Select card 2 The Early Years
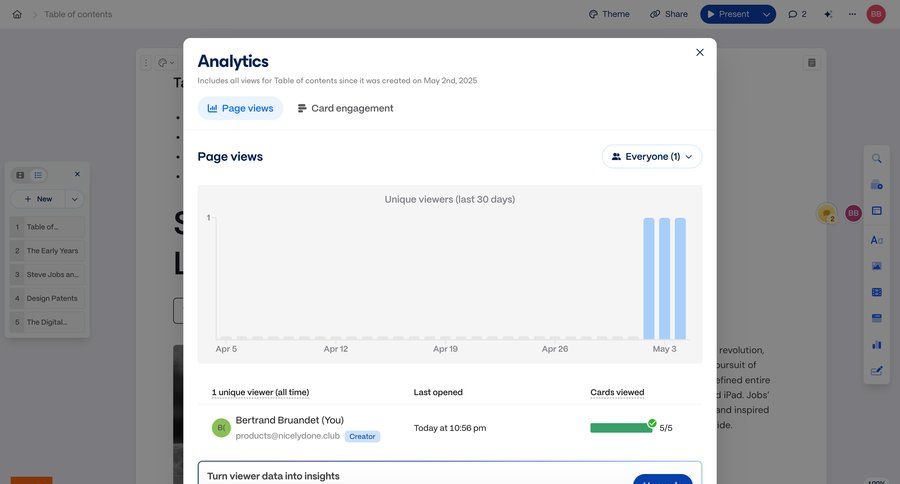Image resolution: width=900 pixels, height=484 pixels. (47, 251)
